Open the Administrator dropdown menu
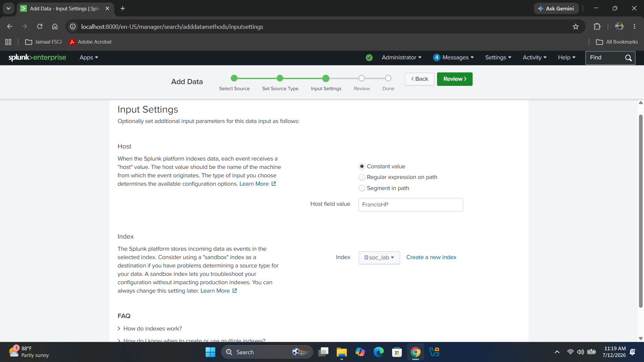Screen dimensions: 644x362 tap(401, 58)
